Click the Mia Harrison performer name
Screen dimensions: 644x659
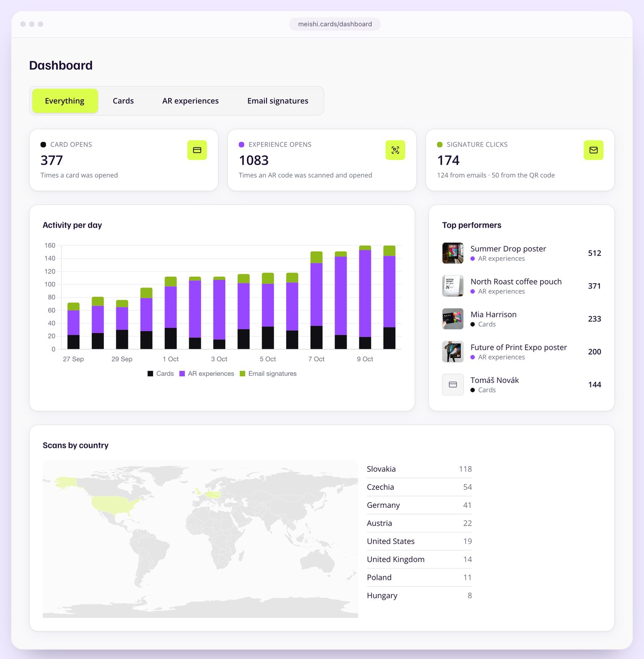[x=493, y=315]
